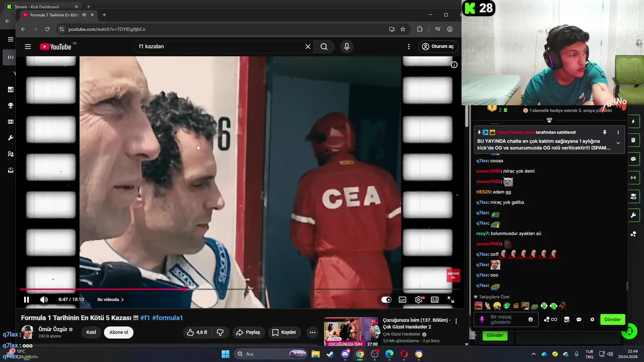Open the Çocuğunuza İsim recommended video thumbnail
The width and height of the screenshot is (644, 362).
tap(352, 332)
